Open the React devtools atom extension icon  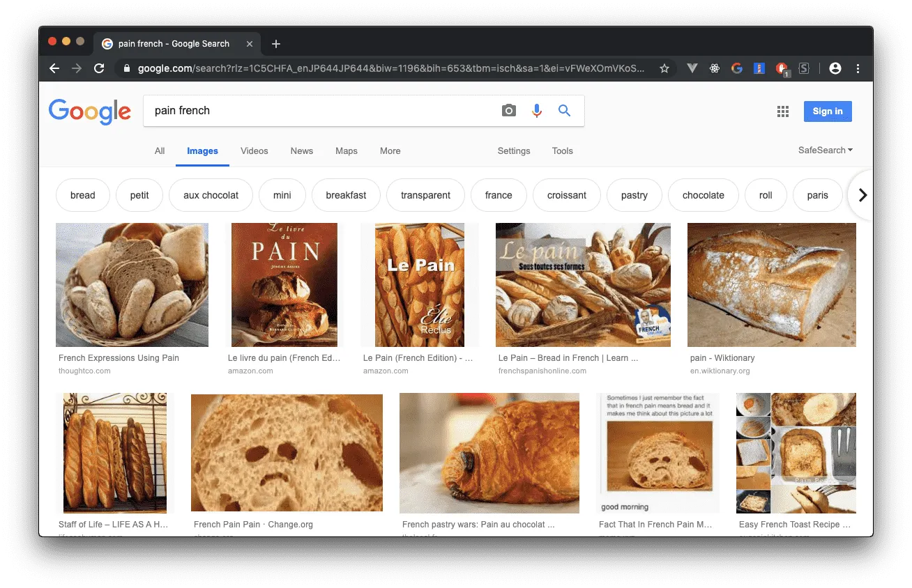tap(715, 68)
